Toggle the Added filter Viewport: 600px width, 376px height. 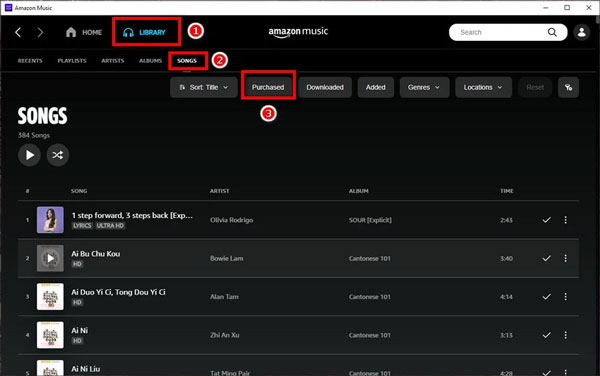(x=375, y=87)
